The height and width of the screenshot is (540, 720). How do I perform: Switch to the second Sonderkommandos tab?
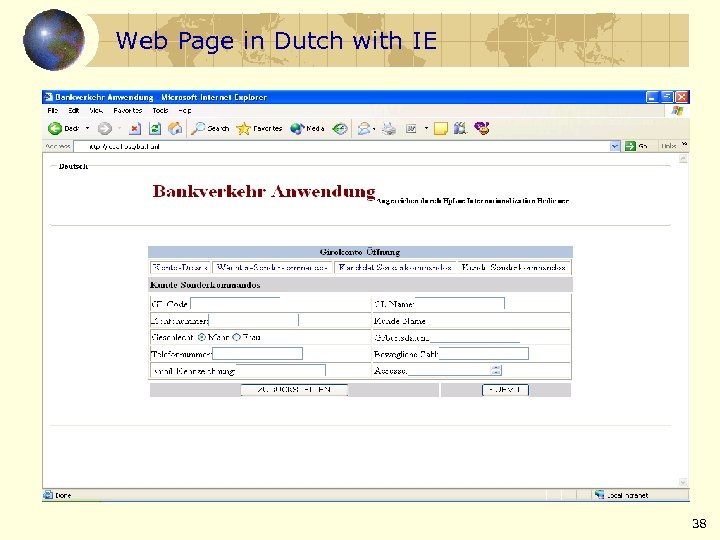tap(272, 267)
